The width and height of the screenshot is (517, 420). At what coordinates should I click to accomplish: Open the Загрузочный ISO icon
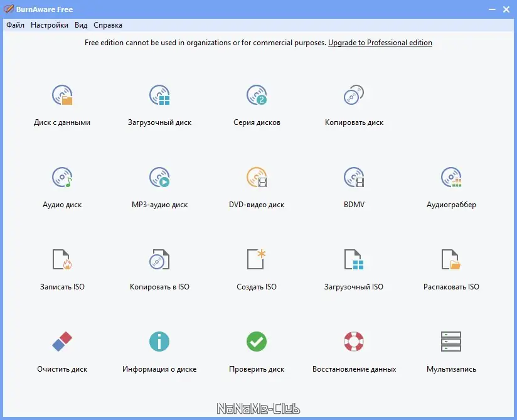354,259
